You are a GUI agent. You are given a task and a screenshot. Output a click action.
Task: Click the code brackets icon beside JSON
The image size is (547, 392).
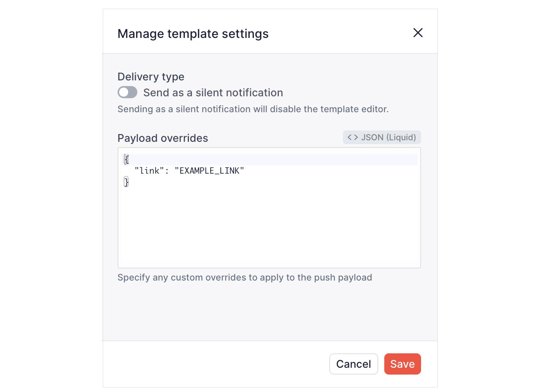tap(353, 137)
